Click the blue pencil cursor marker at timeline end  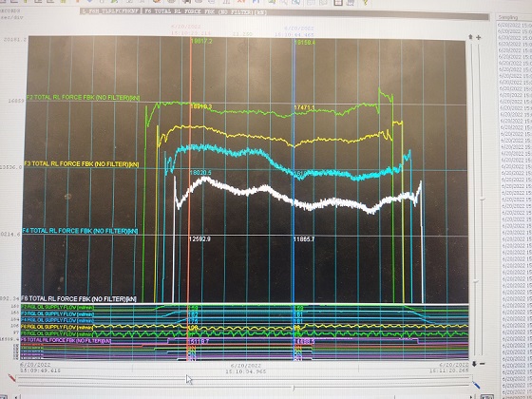476,385
